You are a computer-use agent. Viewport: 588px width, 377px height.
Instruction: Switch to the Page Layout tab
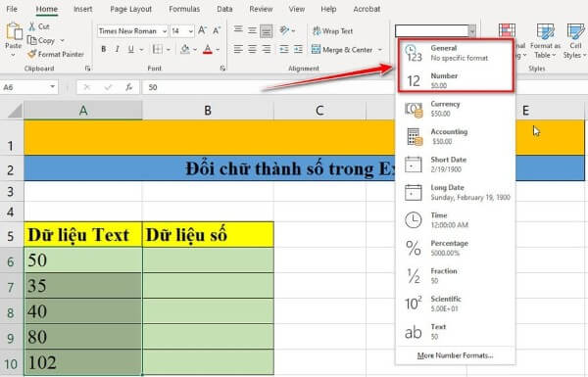(131, 9)
